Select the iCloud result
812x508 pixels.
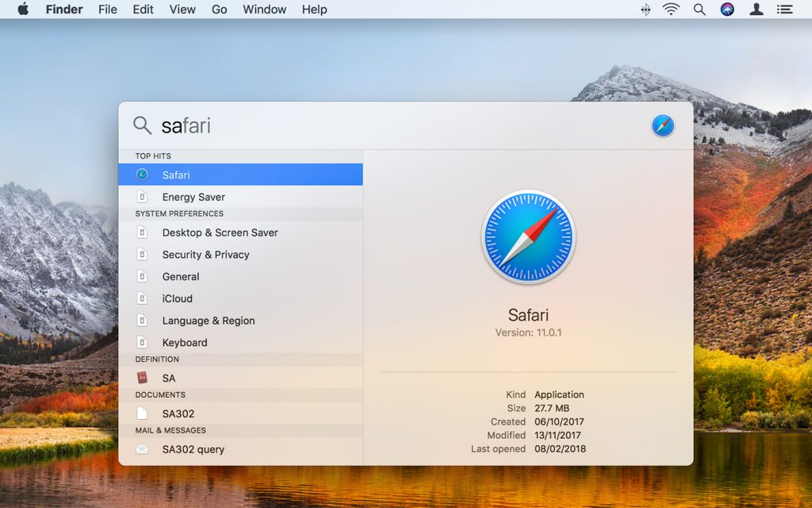[240, 298]
